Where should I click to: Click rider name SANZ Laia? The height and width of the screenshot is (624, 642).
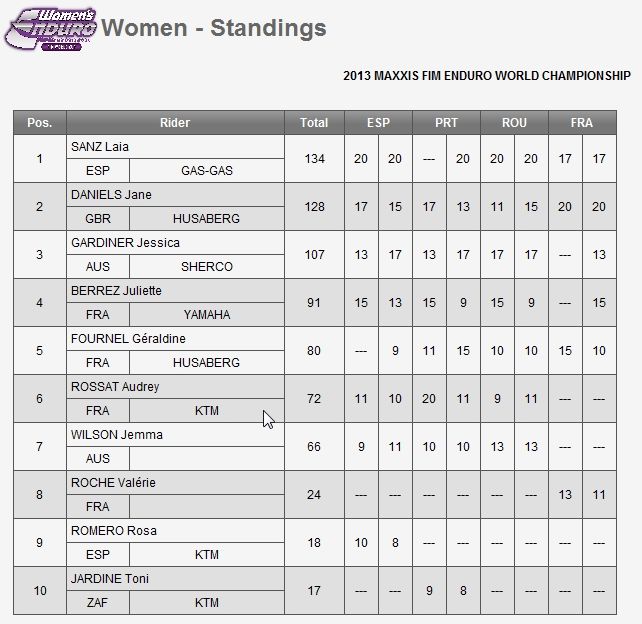click(x=100, y=147)
